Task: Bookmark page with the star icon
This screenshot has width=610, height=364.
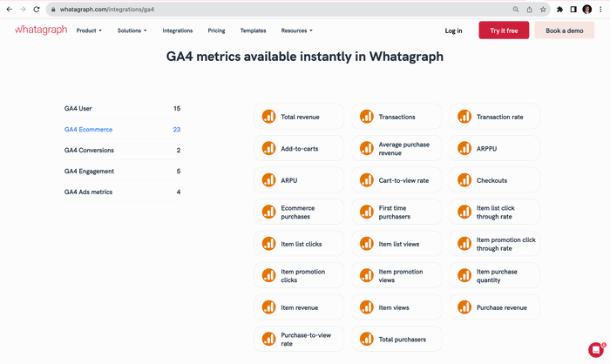Action: click(x=543, y=10)
